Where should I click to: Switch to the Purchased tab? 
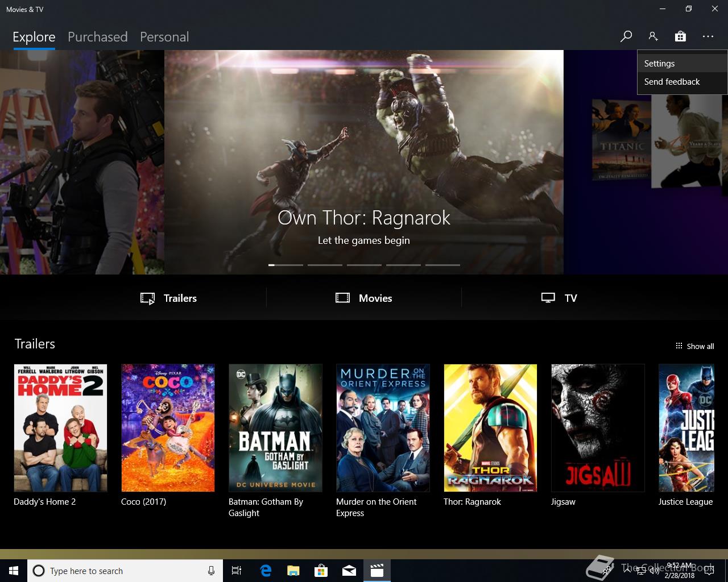pos(97,37)
